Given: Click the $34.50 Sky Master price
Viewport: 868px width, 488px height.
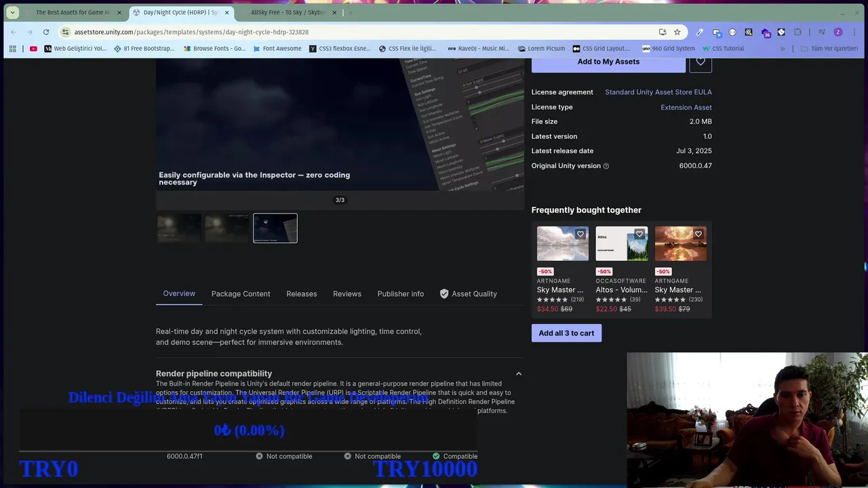Looking at the screenshot, I should pyautogui.click(x=547, y=309).
